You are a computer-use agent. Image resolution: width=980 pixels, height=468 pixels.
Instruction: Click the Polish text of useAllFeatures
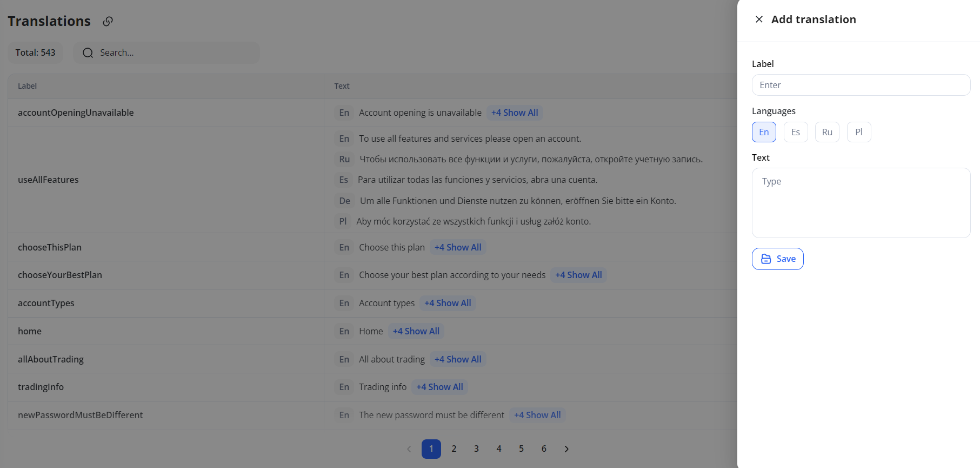pos(474,221)
